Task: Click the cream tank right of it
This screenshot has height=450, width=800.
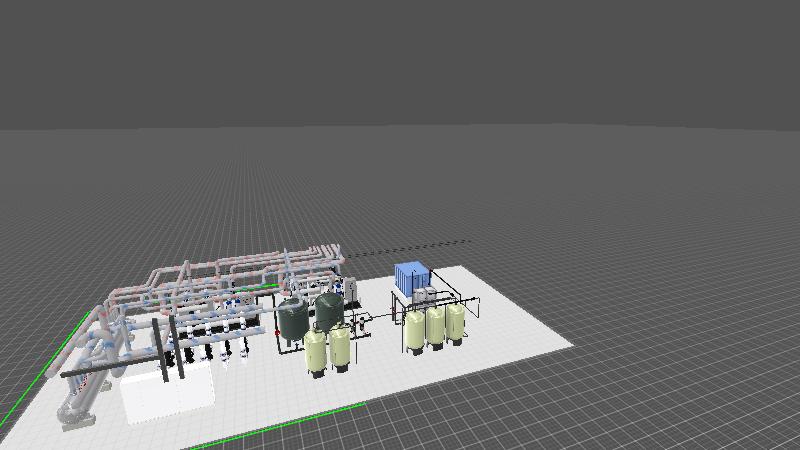Action: tap(340, 346)
